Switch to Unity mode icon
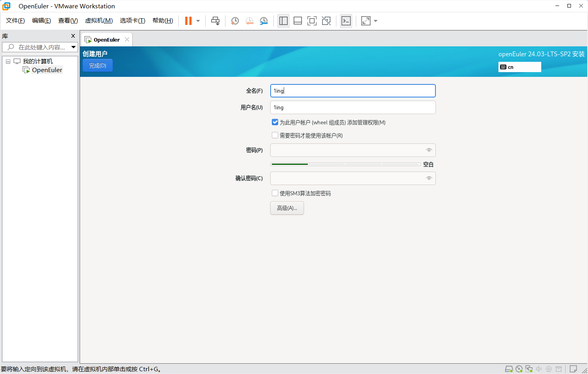 click(x=326, y=21)
